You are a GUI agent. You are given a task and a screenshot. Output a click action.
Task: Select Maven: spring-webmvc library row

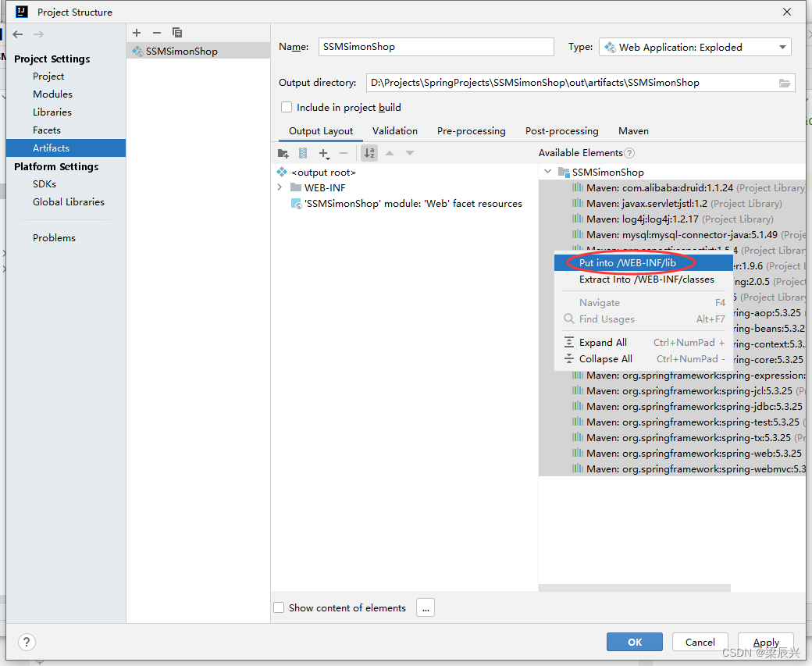672,468
